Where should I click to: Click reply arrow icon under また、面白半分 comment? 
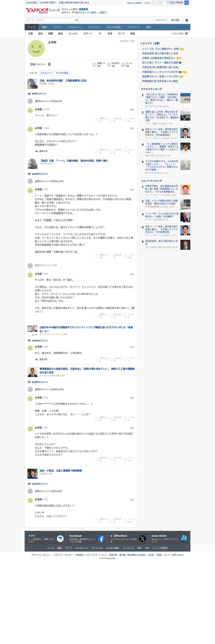[x=37, y=359]
